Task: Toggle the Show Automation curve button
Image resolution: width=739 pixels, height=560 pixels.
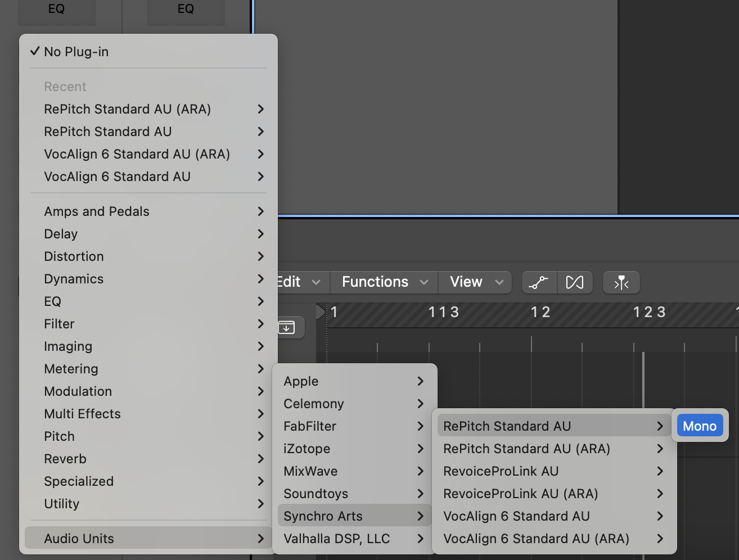Action: tap(539, 282)
